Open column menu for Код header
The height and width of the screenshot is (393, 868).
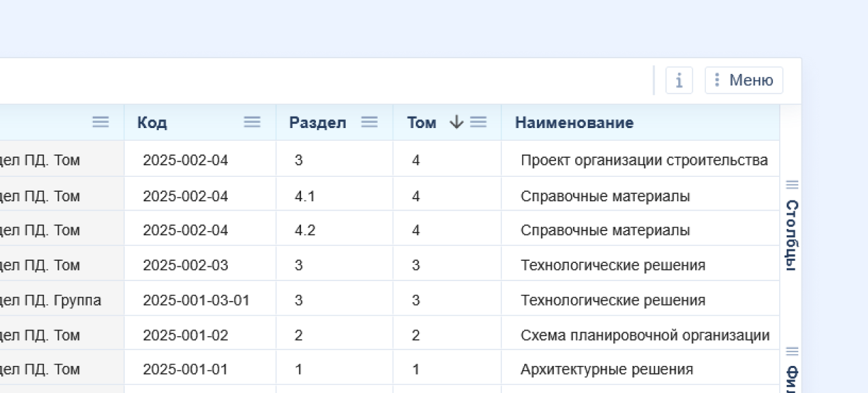[252, 122]
